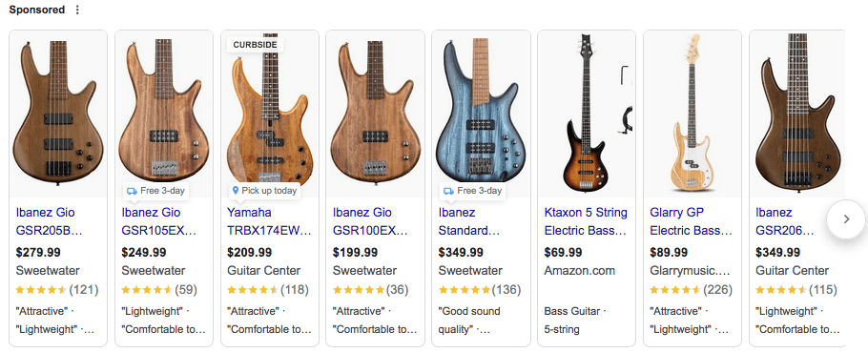868x353 pixels.
Task: Click the Free 3-day truck icon on GSR105EX
Action: [132, 191]
